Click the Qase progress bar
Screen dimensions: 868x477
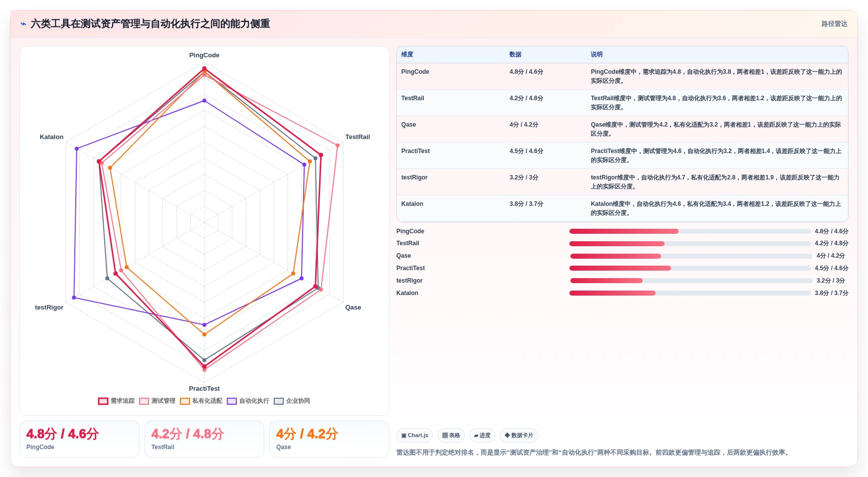(692, 256)
